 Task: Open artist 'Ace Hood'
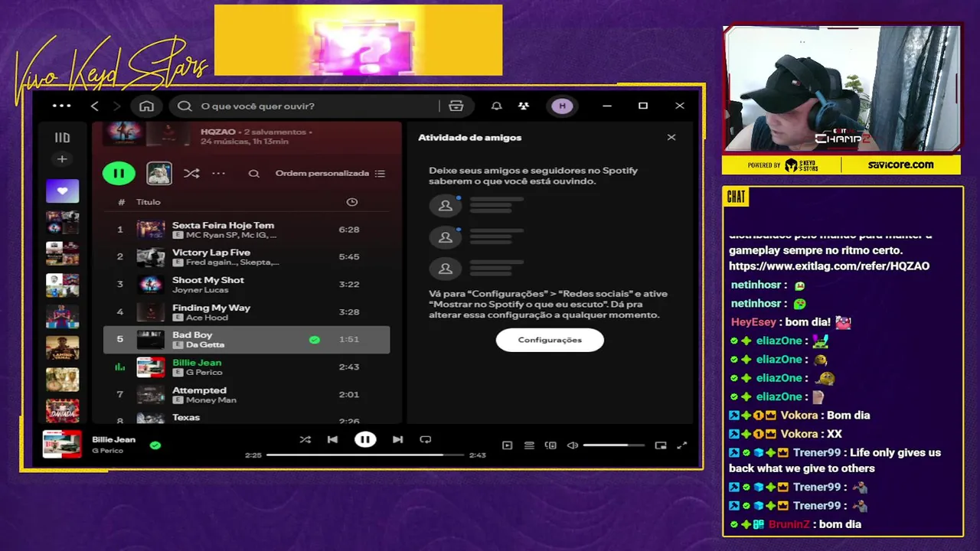click(x=207, y=318)
